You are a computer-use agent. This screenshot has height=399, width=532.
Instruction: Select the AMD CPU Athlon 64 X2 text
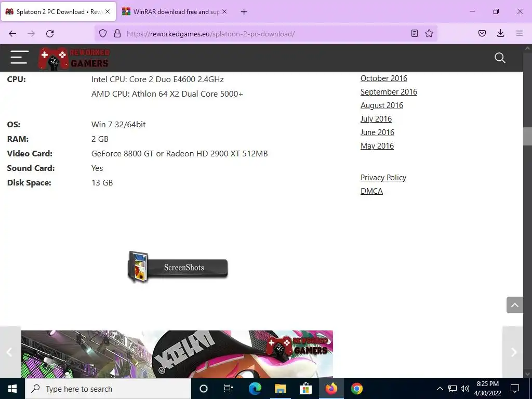pyautogui.click(x=167, y=94)
